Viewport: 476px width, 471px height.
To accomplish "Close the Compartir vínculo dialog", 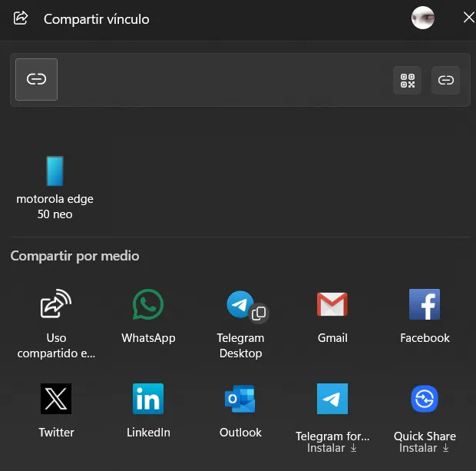I will [x=469, y=18].
